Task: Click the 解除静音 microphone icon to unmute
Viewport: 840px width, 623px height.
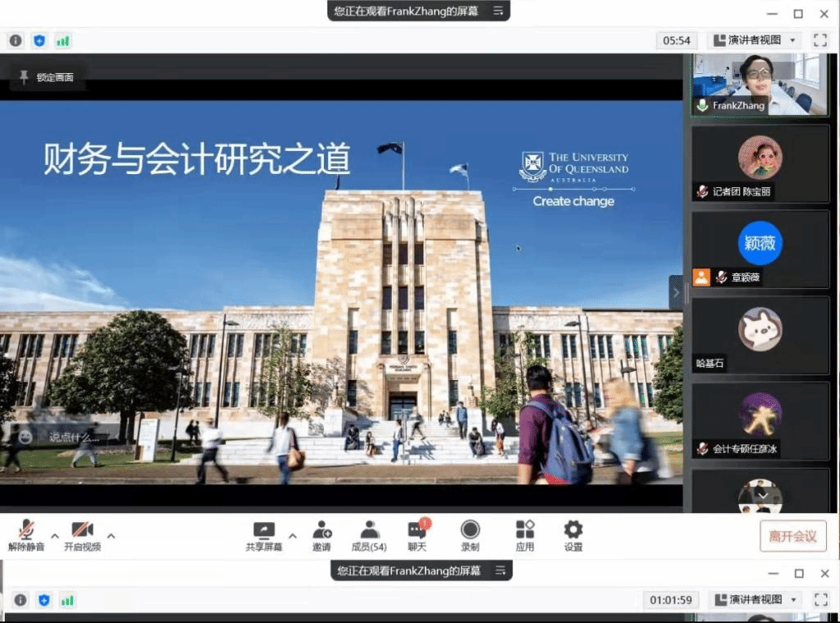Action: [x=26, y=530]
